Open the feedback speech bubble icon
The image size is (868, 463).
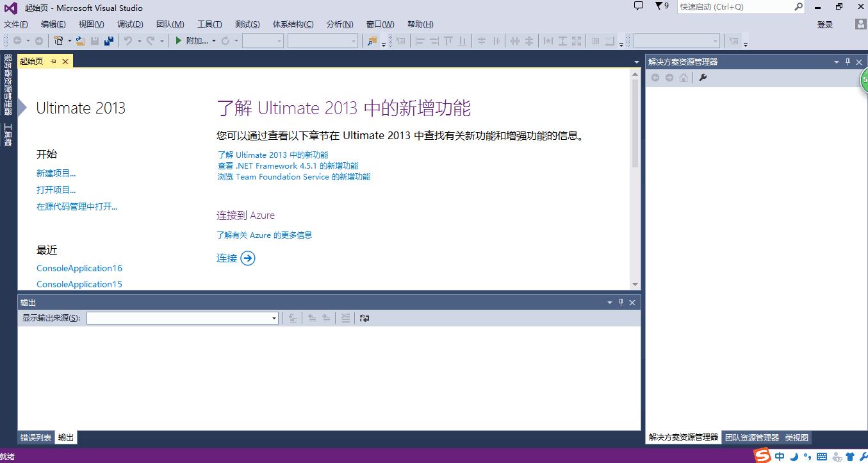click(638, 6)
